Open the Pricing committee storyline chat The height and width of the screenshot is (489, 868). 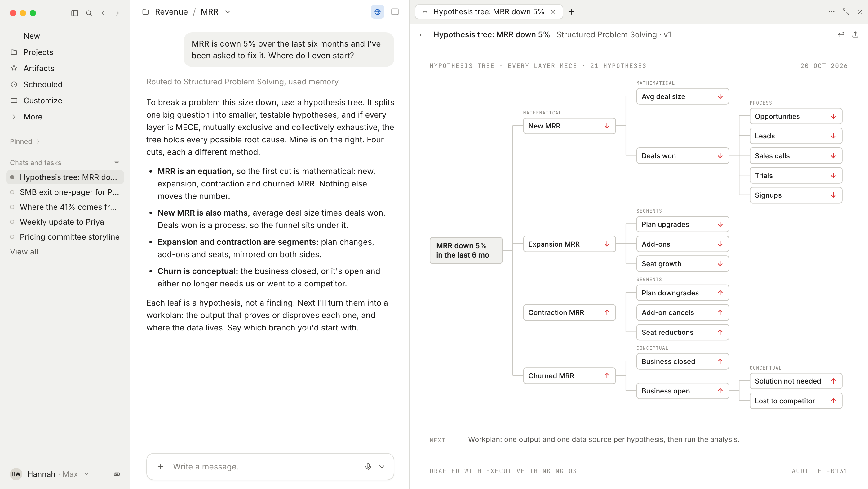click(x=65, y=237)
